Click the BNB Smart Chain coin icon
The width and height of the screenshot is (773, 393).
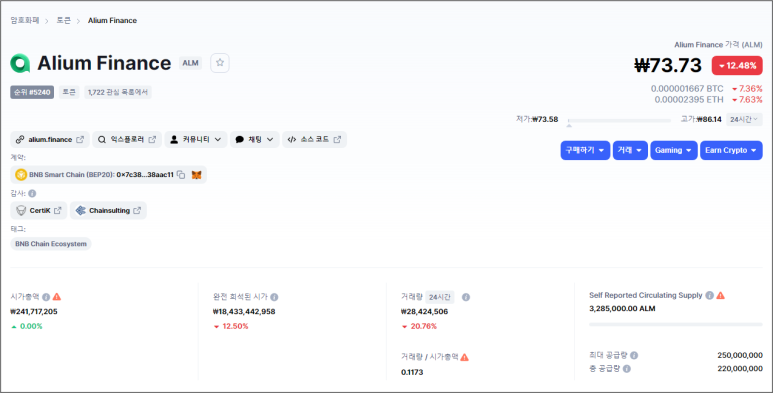pos(21,175)
